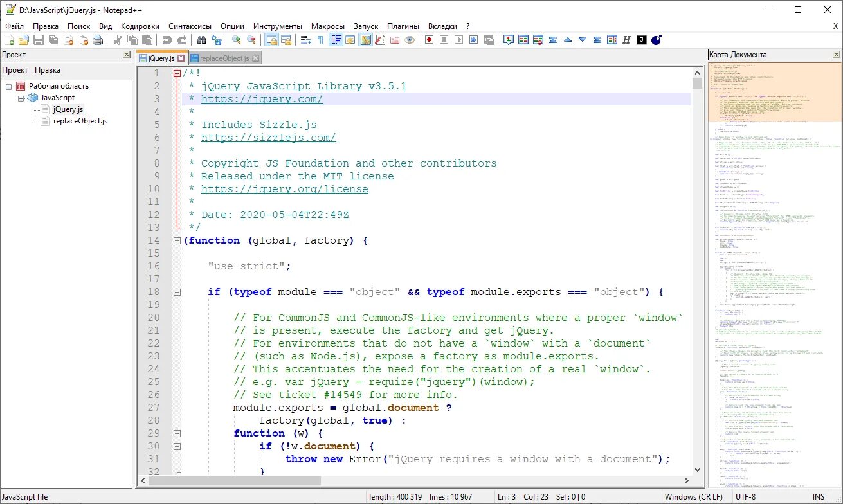Select jQuery.js in project tree
Viewport: 843px width, 504px height.
(x=68, y=109)
